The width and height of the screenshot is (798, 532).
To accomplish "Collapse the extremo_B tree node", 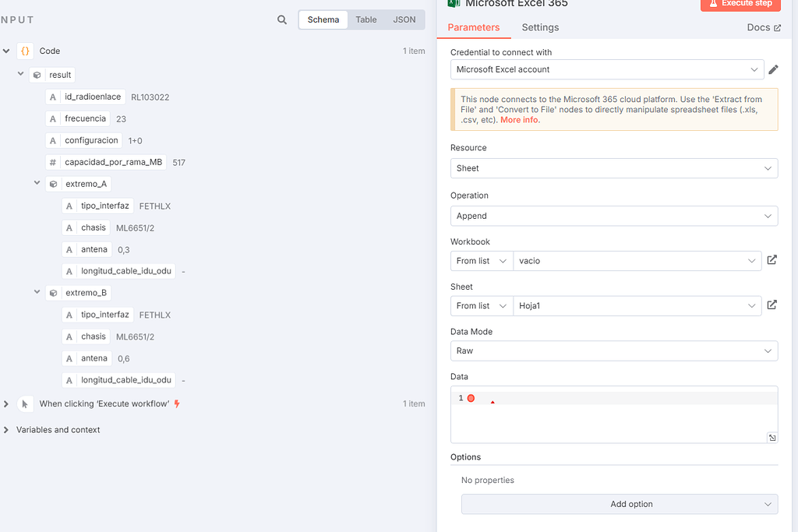I will click(x=37, y=293).
